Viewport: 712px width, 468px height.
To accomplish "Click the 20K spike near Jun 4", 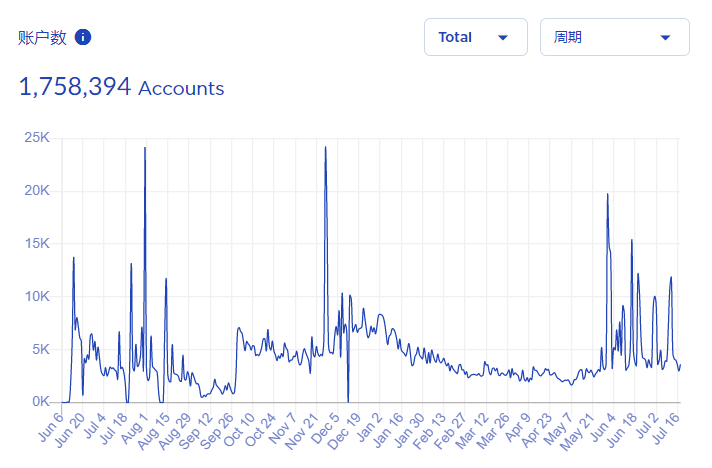I will click(607, 196).
